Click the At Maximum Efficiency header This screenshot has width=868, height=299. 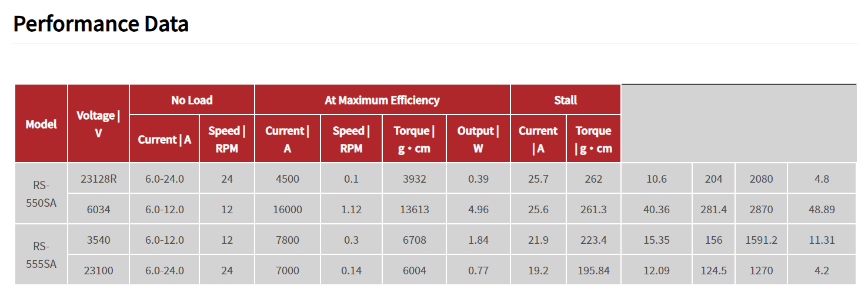[382, 100]
